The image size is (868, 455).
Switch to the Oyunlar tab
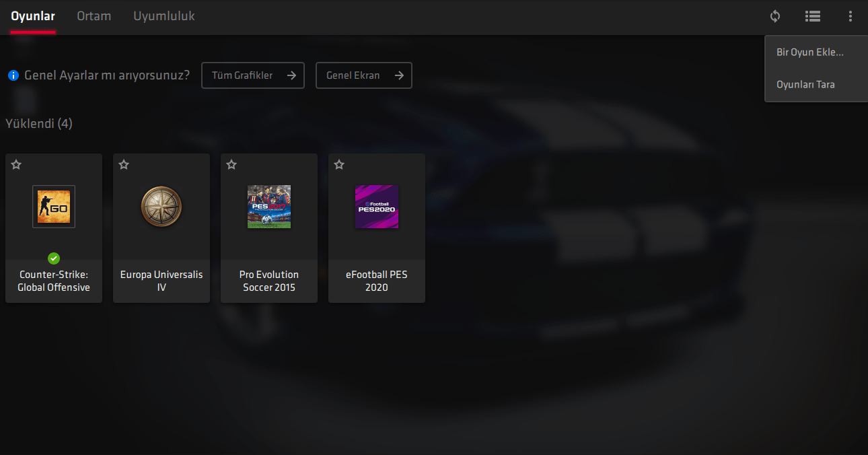[33, 16]
